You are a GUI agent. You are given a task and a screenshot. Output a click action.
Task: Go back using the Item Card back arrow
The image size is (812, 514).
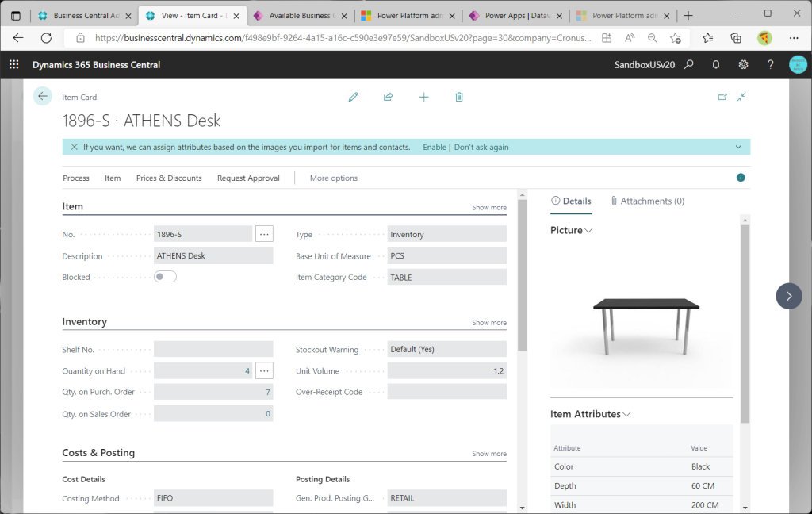click(x=43, y=96)
